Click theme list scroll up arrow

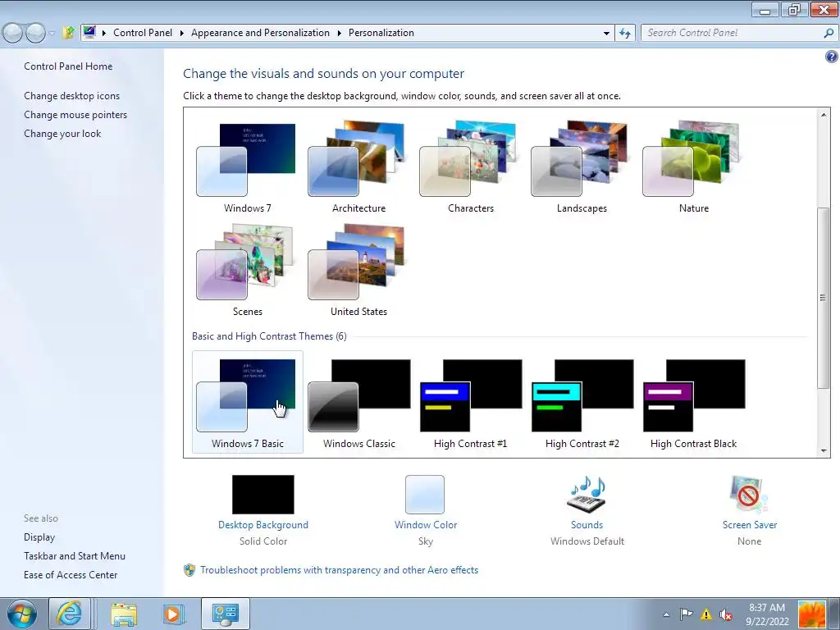click(x=824, y=114)
